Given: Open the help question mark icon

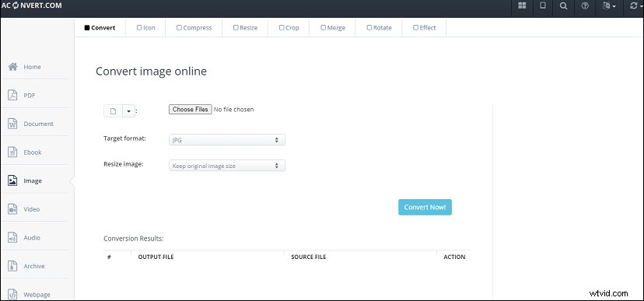Looking at the screenshot, I should pos(585,5).
